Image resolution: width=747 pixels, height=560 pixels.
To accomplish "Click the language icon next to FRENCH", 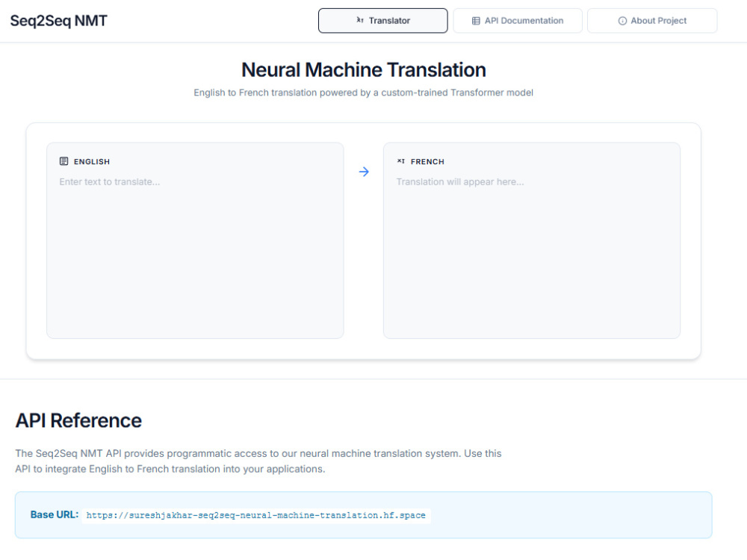I will [x=401, y=161].
